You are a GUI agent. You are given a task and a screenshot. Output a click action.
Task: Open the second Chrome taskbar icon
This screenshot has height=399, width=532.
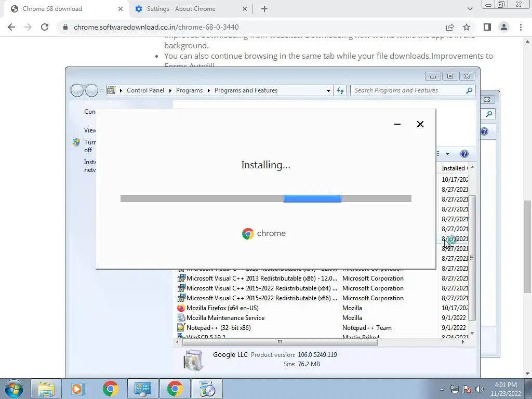coord(175,389)
